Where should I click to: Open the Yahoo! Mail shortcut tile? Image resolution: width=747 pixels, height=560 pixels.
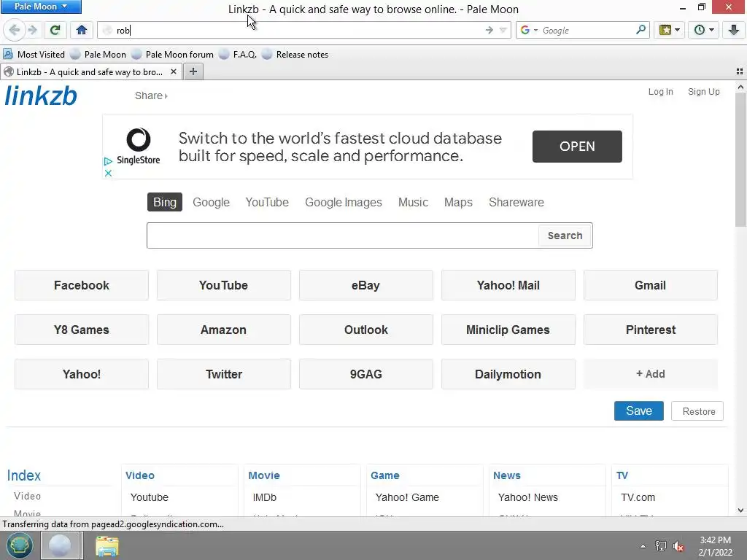pyautogui.click(x=508, y=285)
